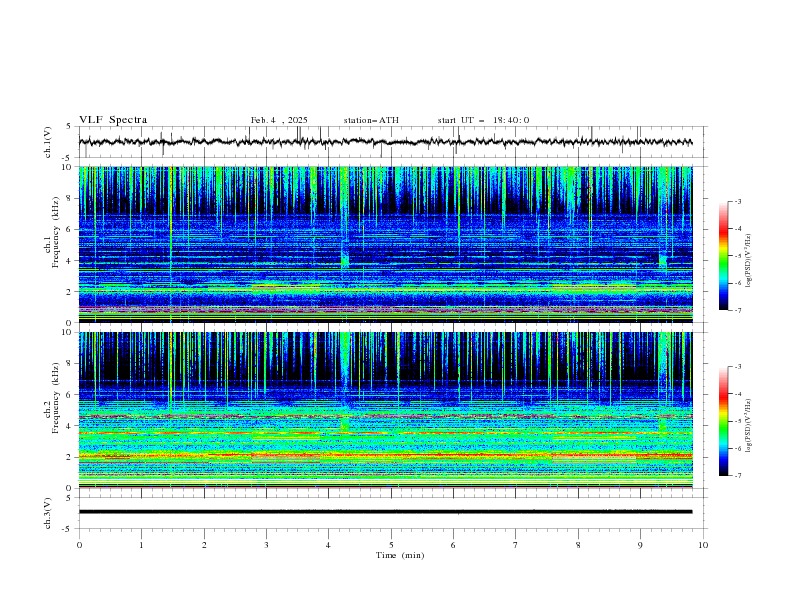
Task: Click the "VLF Spectra" plot title
Action: tap(113, 120)
